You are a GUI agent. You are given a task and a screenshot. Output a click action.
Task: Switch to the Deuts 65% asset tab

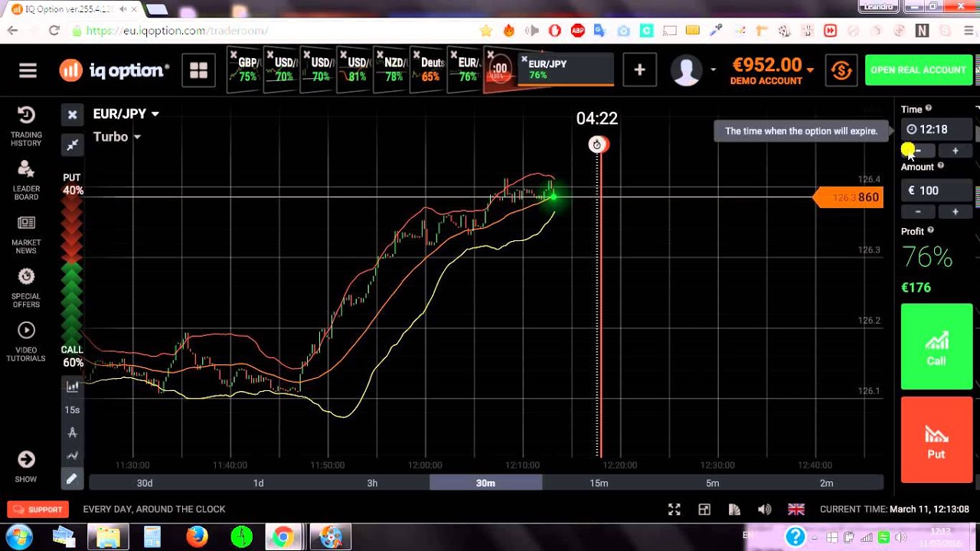429,70
